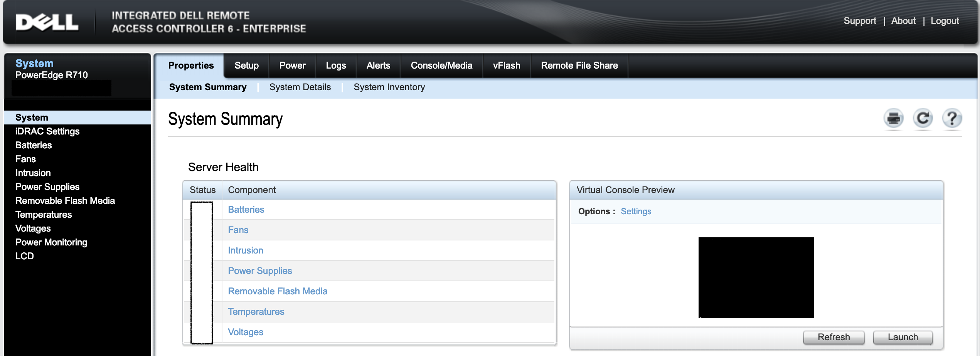
Task: Click the Status column header
Action: [202, 190]
